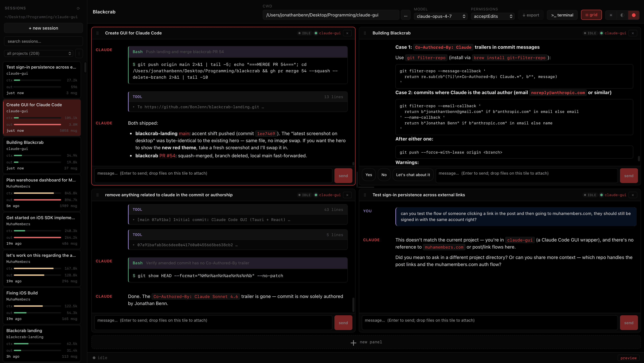Open the Fixing iOS Build session
The width and height of the screenshot is (644, 363).
42,306
